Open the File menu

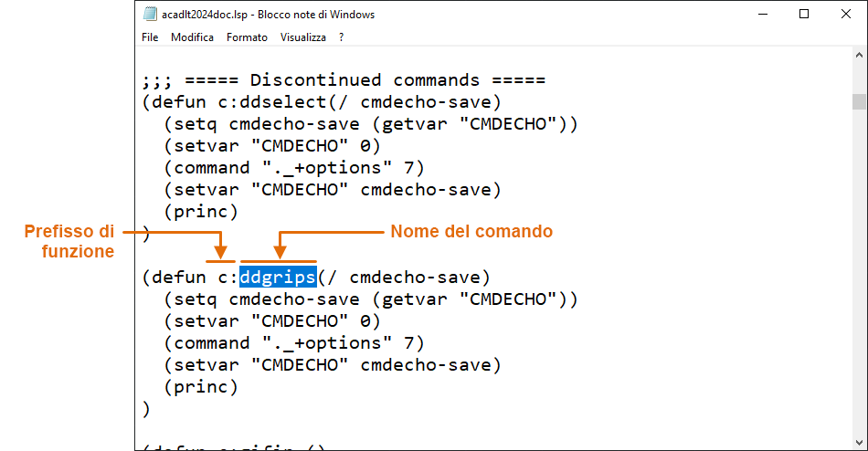150,37
